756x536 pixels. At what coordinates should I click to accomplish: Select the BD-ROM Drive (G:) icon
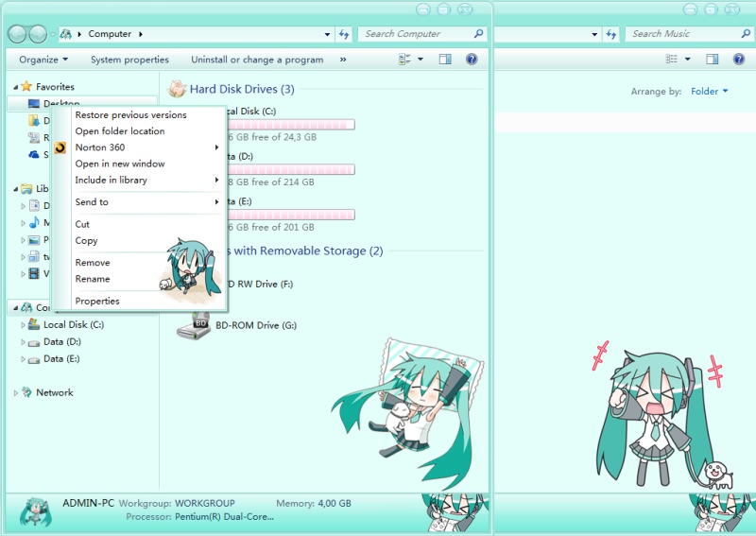pyautogui.click(x=193, y=325)
